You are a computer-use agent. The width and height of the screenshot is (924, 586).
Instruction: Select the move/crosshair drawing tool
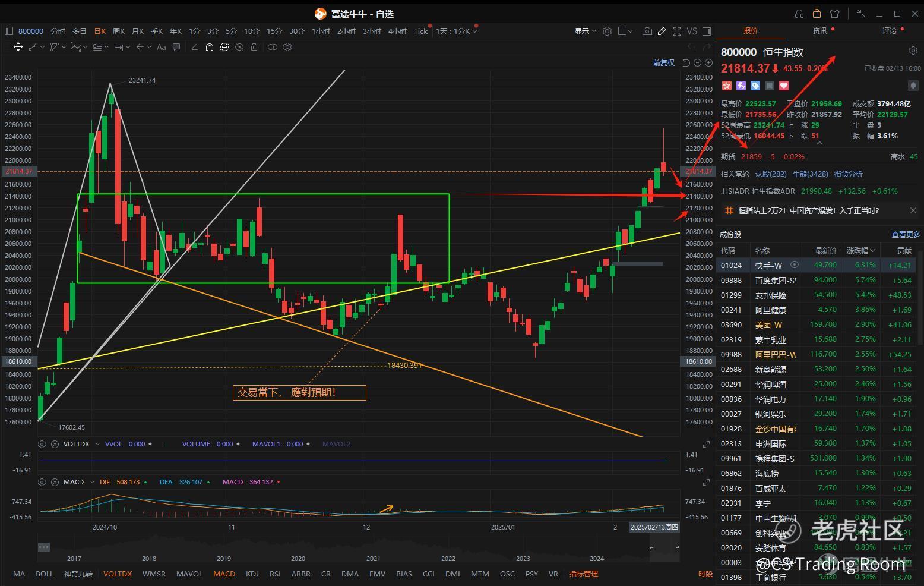18,47
